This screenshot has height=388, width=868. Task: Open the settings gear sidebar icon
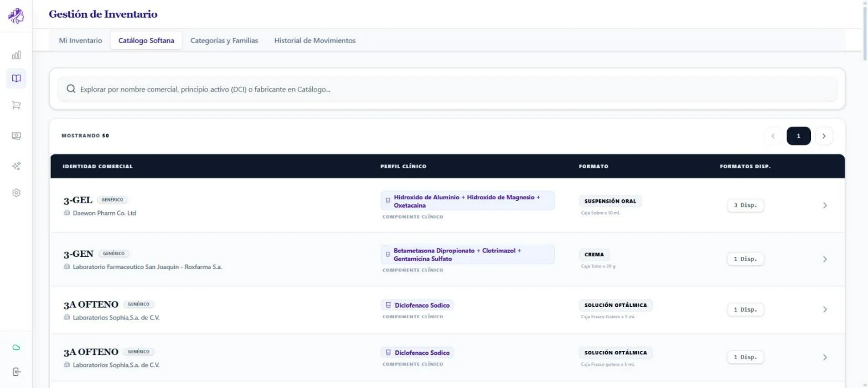click(x=16, y=193)
